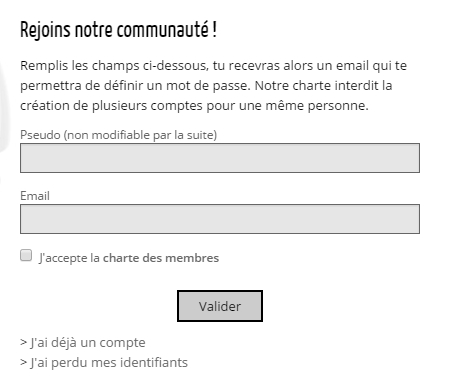
Task: Click the "Remplis les champs" instruction paragraph
Action: click(213, 85)
